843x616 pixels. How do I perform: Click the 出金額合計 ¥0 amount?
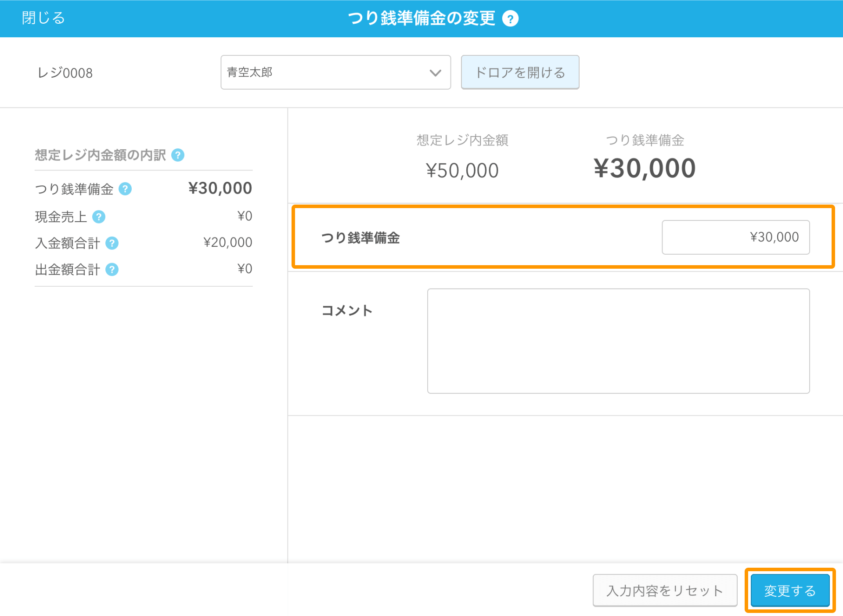[x=245, y=269]
